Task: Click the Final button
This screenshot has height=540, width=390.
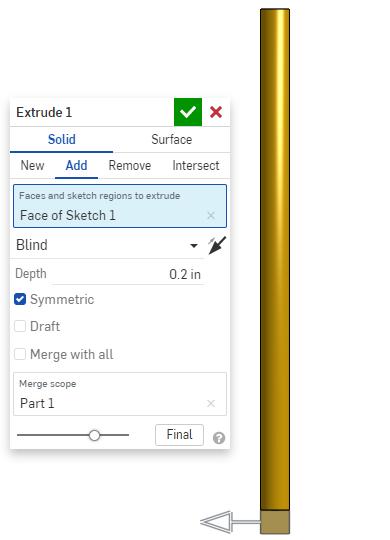Action: (179, 435)
